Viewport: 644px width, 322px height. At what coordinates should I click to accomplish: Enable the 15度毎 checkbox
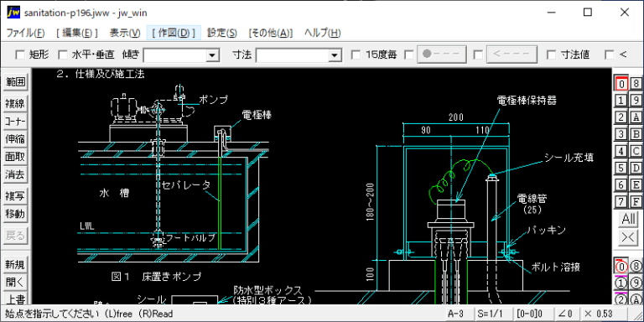click(x=356, y=55)
